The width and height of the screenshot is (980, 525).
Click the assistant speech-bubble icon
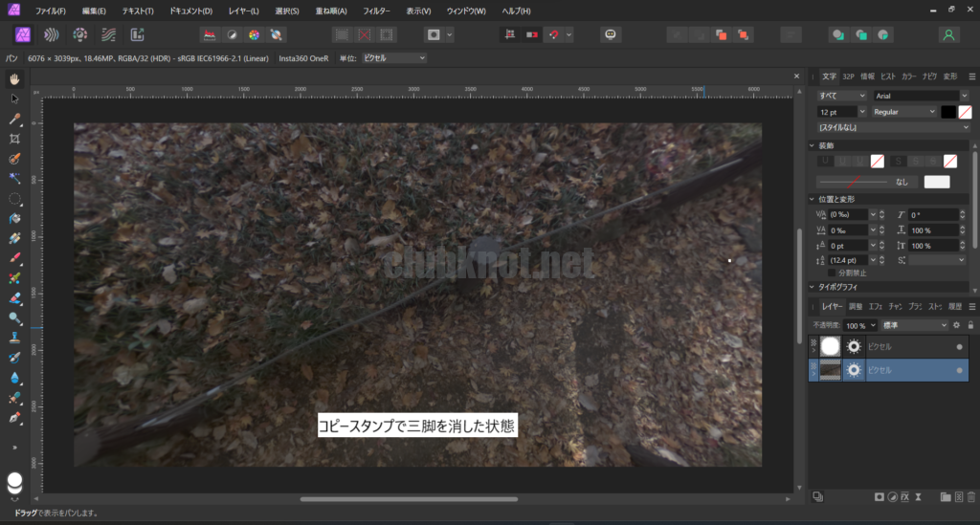[x=610, y=34]
